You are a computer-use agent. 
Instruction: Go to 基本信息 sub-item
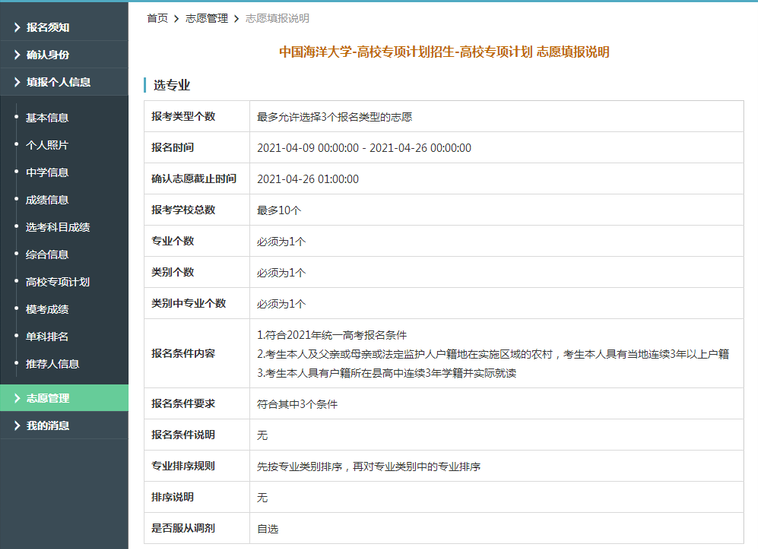47,118
